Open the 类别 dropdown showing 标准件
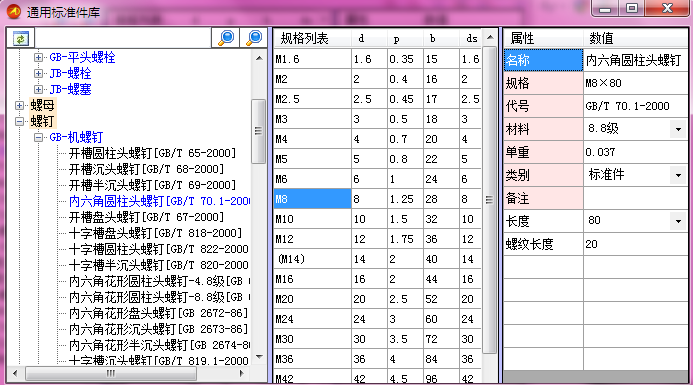 tap(678, 175)
